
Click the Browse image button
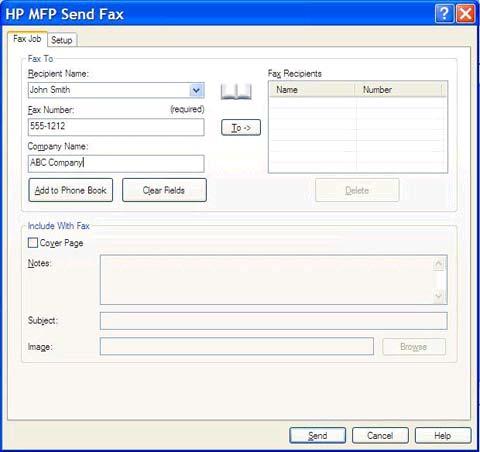414,347
